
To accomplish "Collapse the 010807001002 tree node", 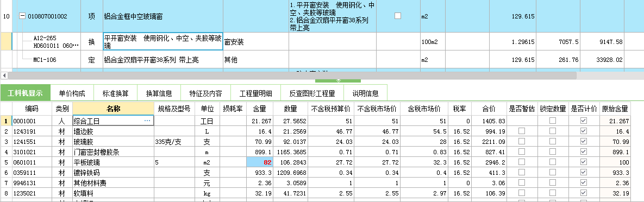I will 22,16.
